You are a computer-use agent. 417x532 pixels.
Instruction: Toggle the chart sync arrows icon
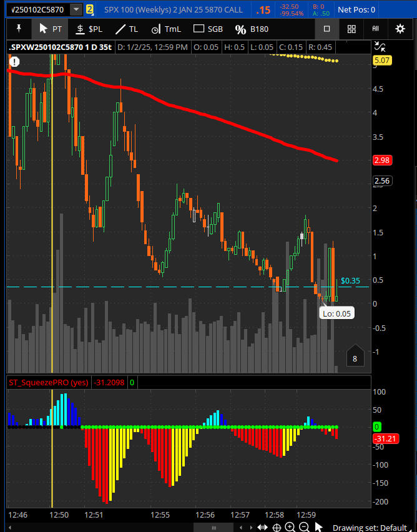coord(380,46)
